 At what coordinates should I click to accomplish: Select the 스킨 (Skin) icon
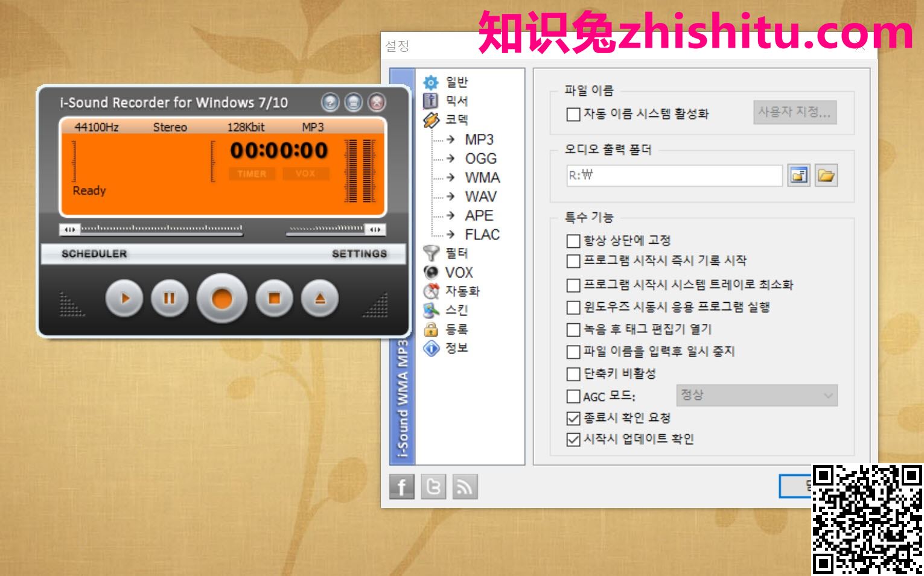431,310
